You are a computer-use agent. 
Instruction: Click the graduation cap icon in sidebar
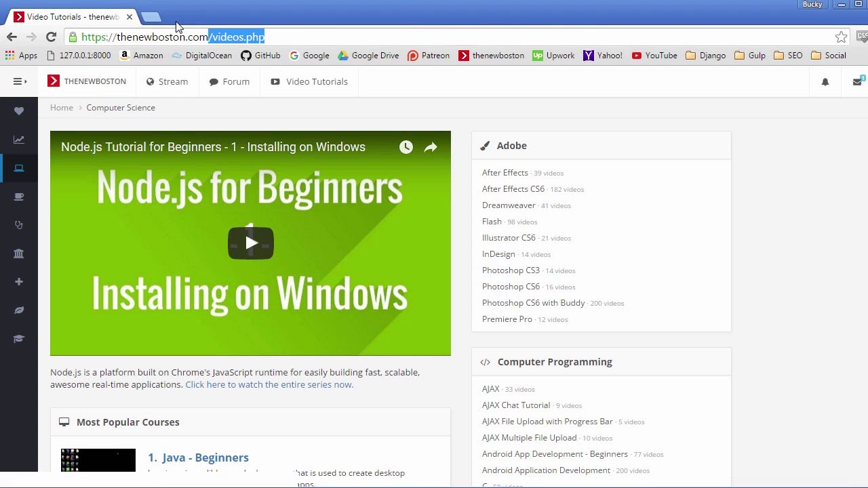(19, 339)
